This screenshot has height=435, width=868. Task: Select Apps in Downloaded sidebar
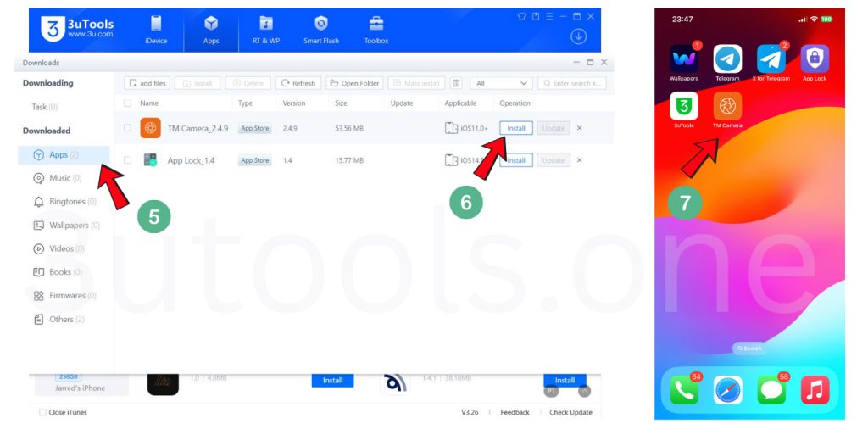coord(64,155)
